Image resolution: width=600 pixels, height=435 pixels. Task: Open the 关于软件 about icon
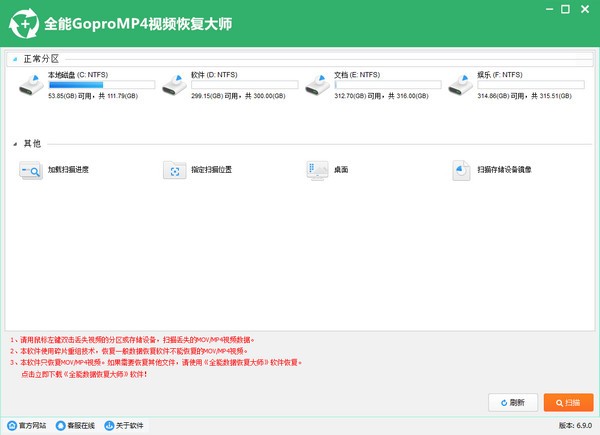109,425
